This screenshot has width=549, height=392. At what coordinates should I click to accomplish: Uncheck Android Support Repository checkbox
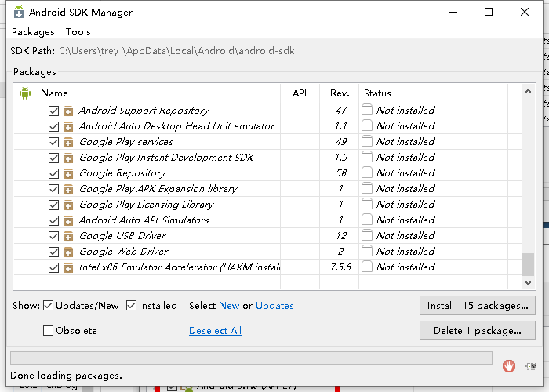tap(53, 111)
